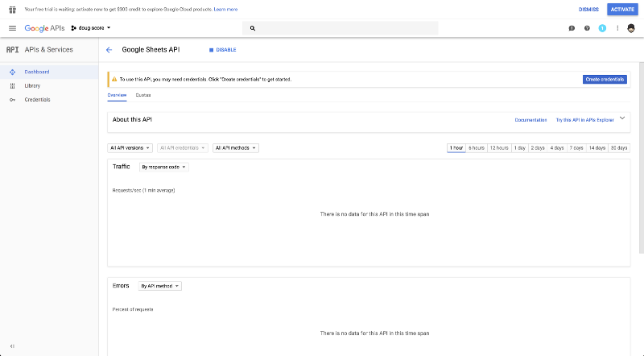
Task: Select the 1 day time range
Action: coord(519,148)
